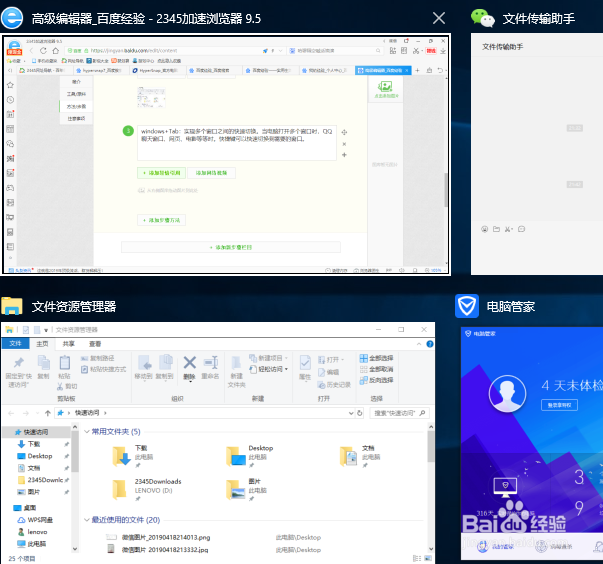Click 粘贴快捷方式 in the ribbon
The height and width of the screenshot is (564, 603).
(103, 369)
